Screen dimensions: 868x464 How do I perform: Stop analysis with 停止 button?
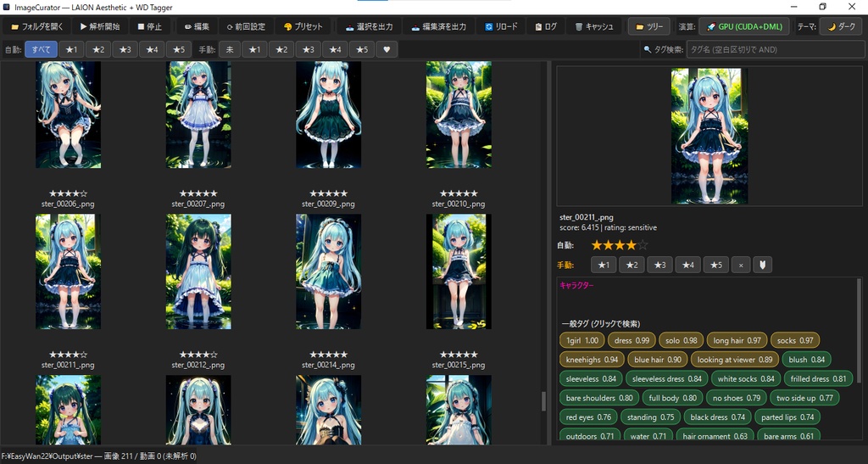(149, 26)
